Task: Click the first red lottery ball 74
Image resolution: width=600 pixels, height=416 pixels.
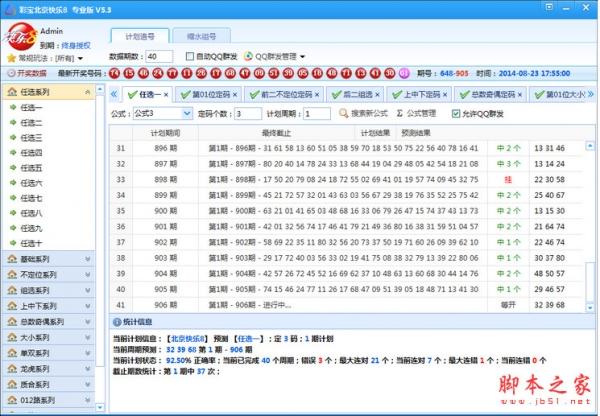Action: (114, 73)
